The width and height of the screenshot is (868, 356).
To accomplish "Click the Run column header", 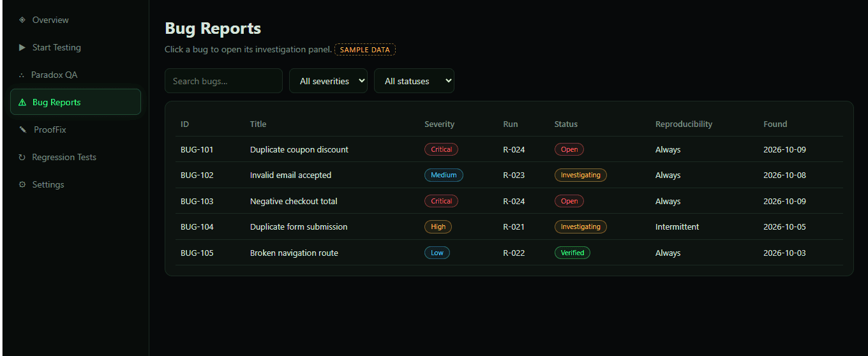I will pos(511,124).
